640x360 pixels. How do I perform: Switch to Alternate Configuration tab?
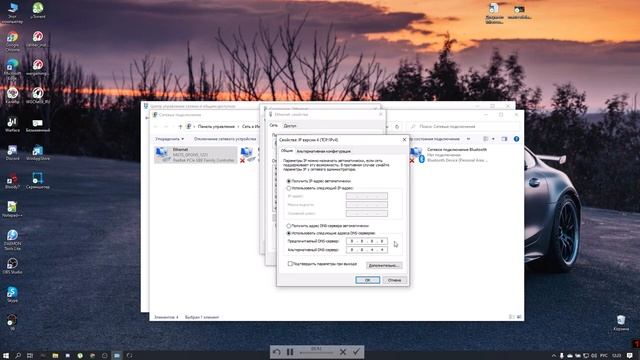(x=323, y=151)
